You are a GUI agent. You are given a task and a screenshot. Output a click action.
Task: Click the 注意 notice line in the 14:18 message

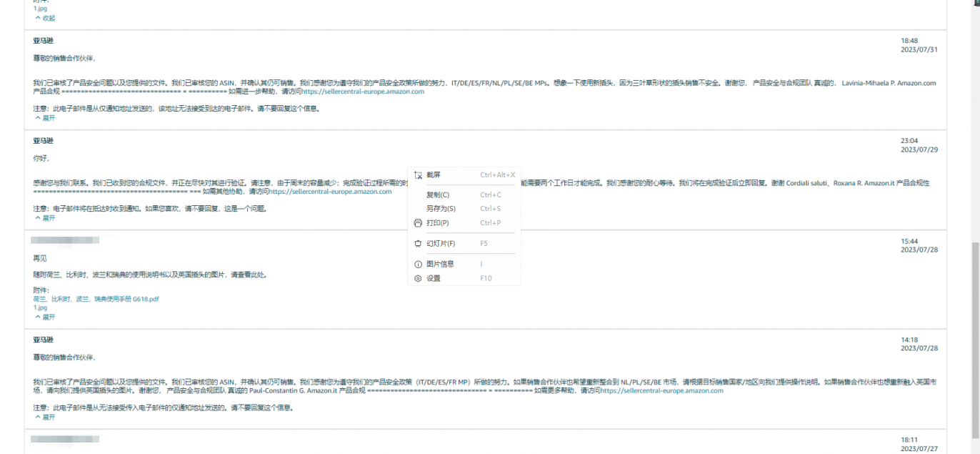pyautogui.click(x=164, y=408)
